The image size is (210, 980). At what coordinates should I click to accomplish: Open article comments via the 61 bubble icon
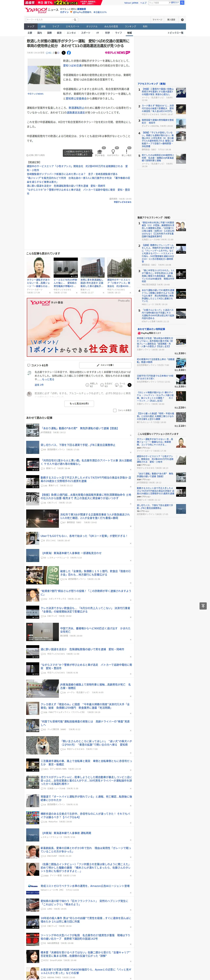click(x=49, y=53)
